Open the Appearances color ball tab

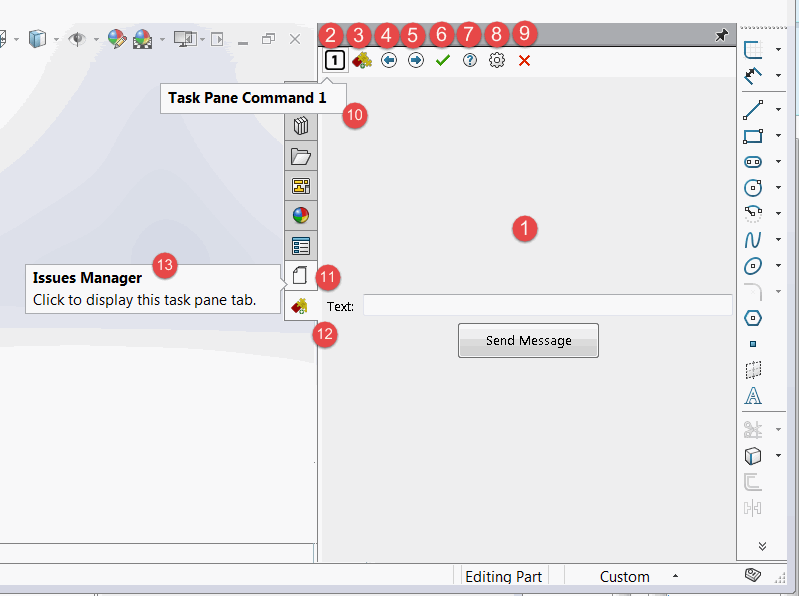(301, 215)
